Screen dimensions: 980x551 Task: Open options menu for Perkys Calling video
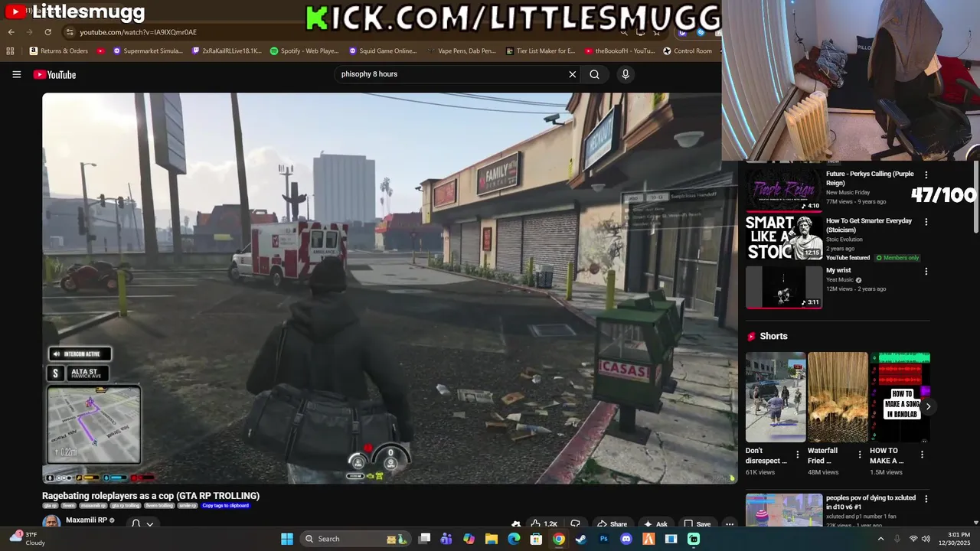click(926, 175)
